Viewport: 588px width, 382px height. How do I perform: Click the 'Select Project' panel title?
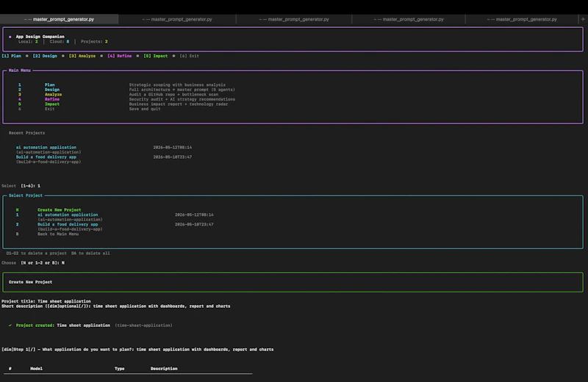point(26,195)
